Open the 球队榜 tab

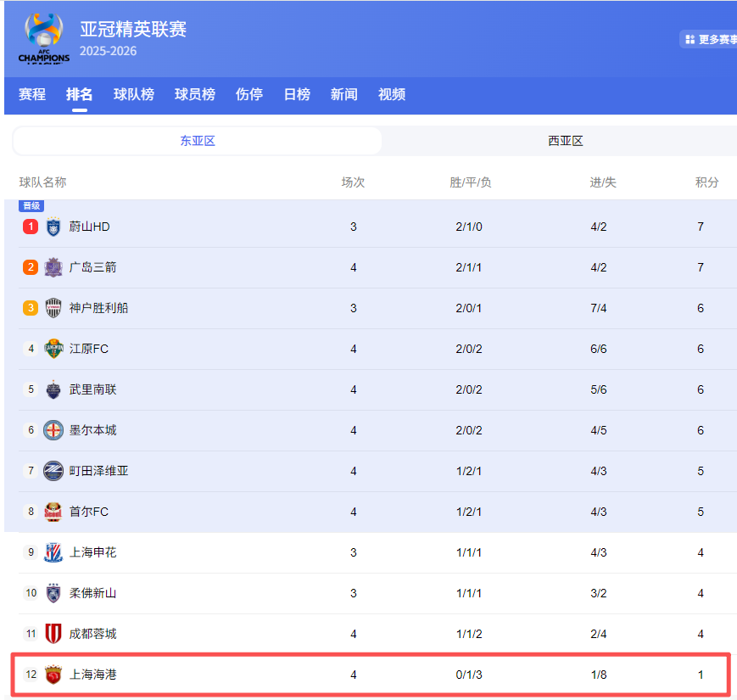[134, 94]
